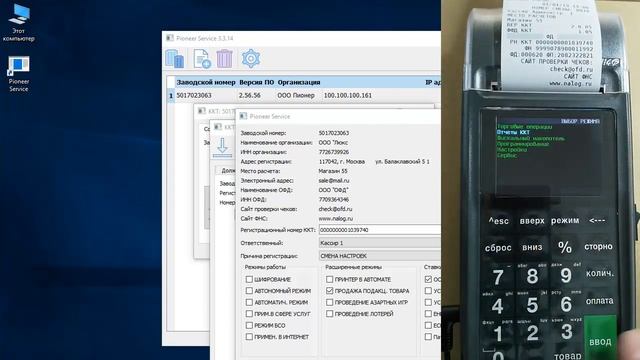Click the ООО "Люкс organization name value
The image size is (640, 360).
(333, 142)
